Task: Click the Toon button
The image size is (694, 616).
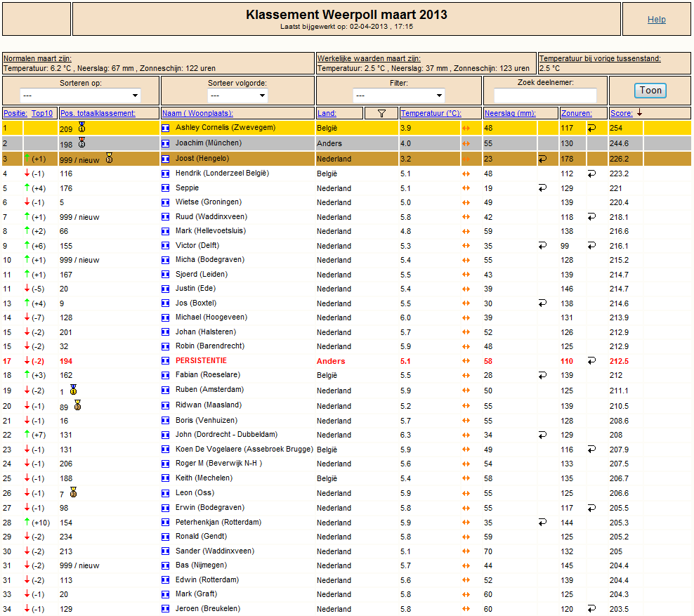Action: coord(650,91)
